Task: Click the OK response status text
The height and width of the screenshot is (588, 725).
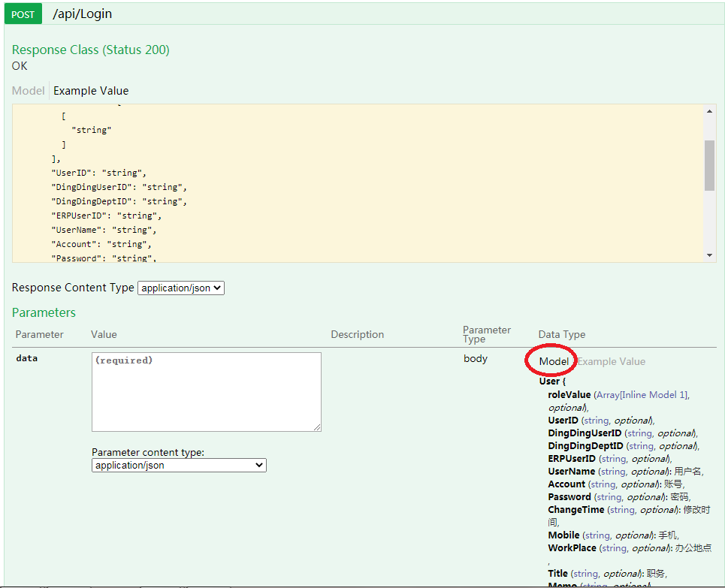Action: pos(20,66)
